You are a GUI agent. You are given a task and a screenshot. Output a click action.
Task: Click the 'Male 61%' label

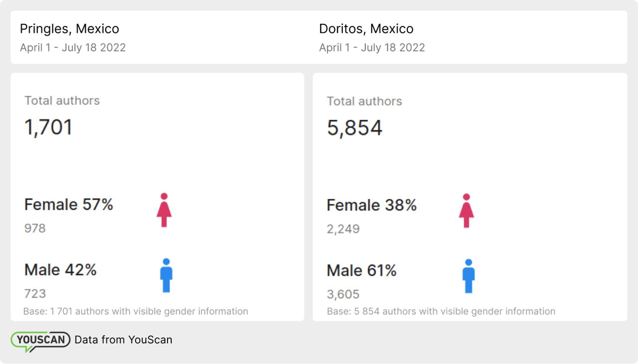361,270
